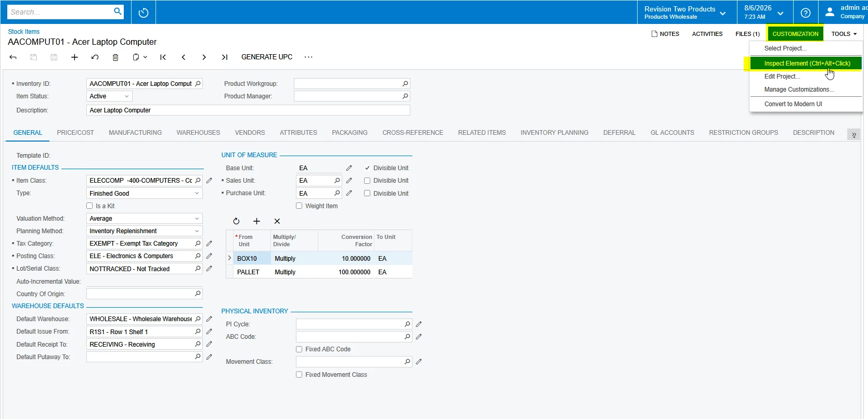The width and height of the screenshot is (868, 419).
Task: Click the Description text field
Action: 248,110
